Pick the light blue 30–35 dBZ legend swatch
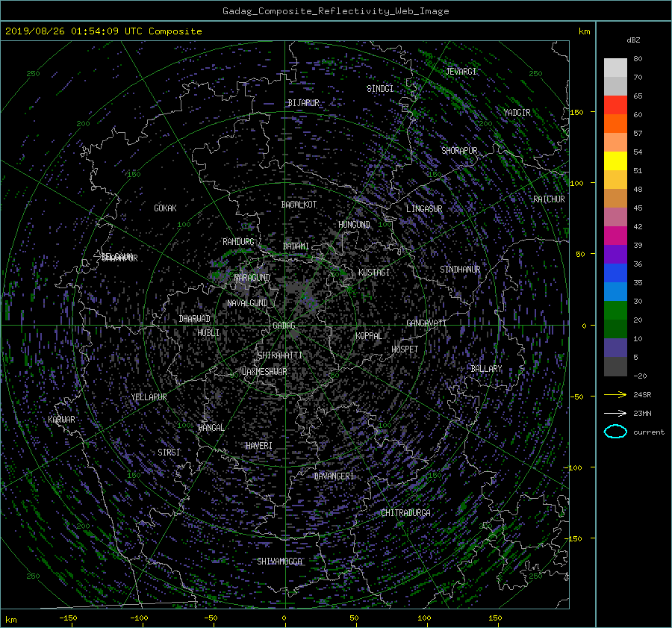 (x=615, y=291)
